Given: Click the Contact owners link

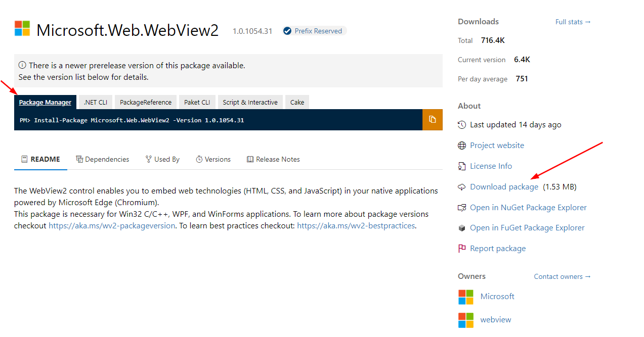Looking at the screenshot, I should pyautogui.click(x=562, y=276).
